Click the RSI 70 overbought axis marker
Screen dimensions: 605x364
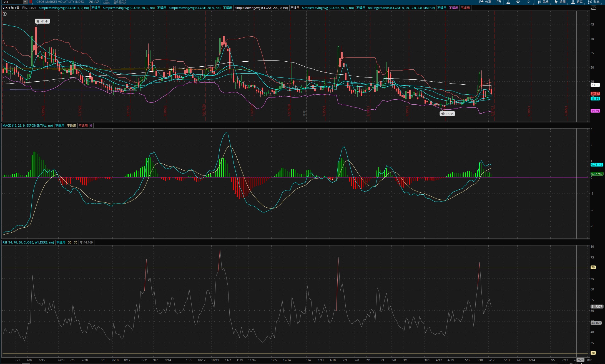pos(593,267)
